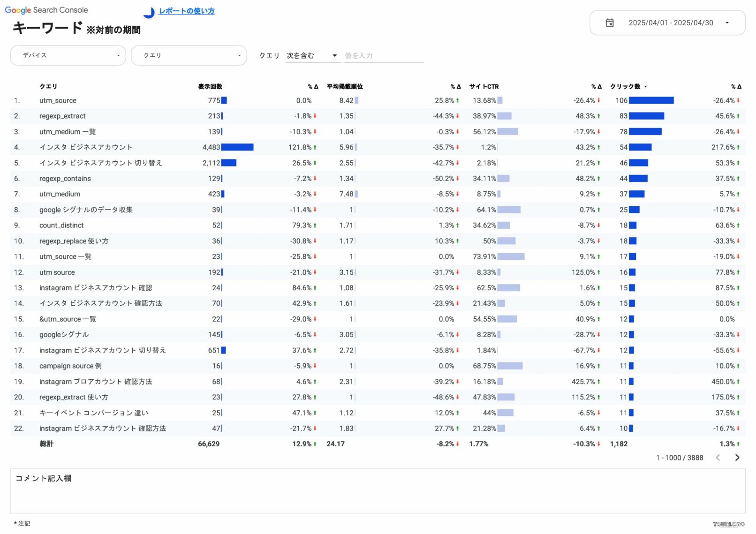This screenshot has height=534, width=756.
Task: Sort by サイトCTR column header
Action: click(484, 87)
